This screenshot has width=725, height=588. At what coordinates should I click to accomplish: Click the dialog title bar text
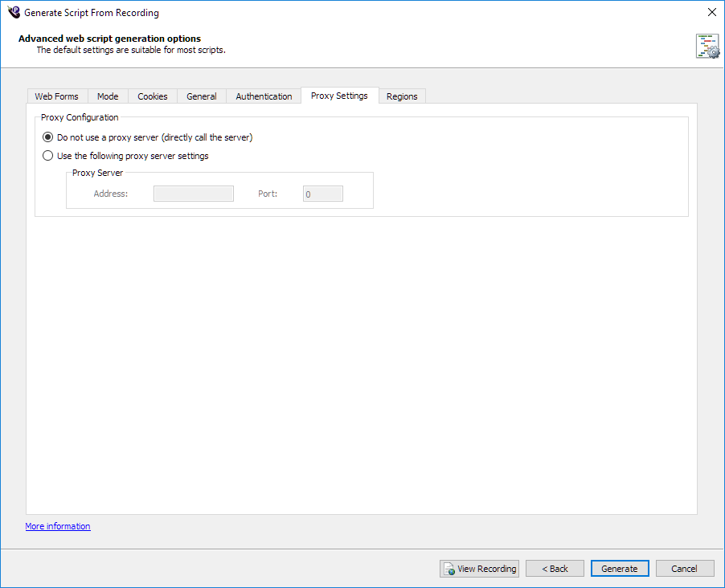coord(92,13)
